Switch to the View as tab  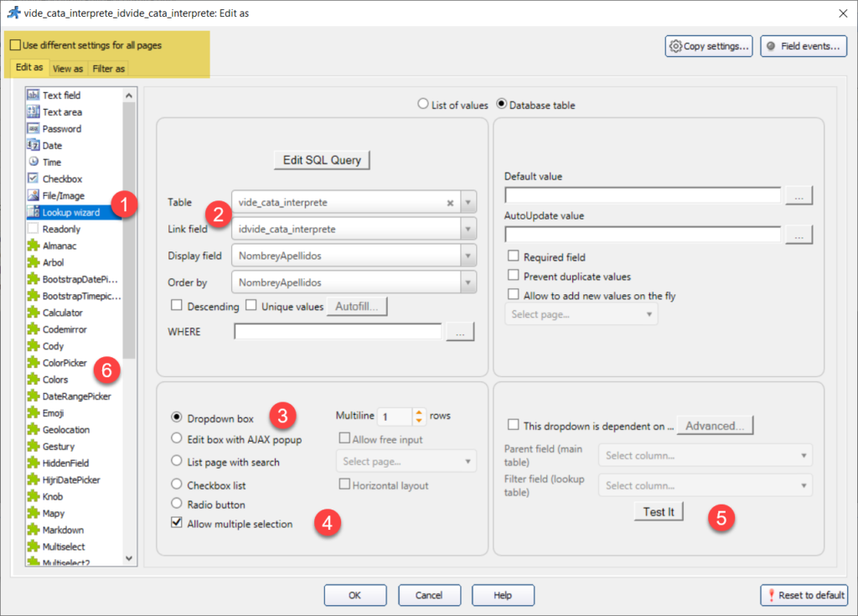(x=67, y=69)
